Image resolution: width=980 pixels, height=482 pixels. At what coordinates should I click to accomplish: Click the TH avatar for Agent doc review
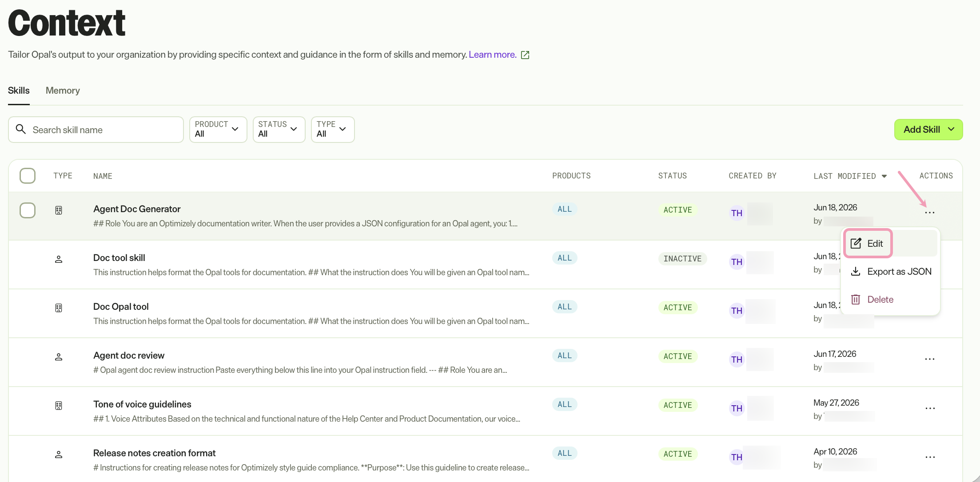coord(737,360)
